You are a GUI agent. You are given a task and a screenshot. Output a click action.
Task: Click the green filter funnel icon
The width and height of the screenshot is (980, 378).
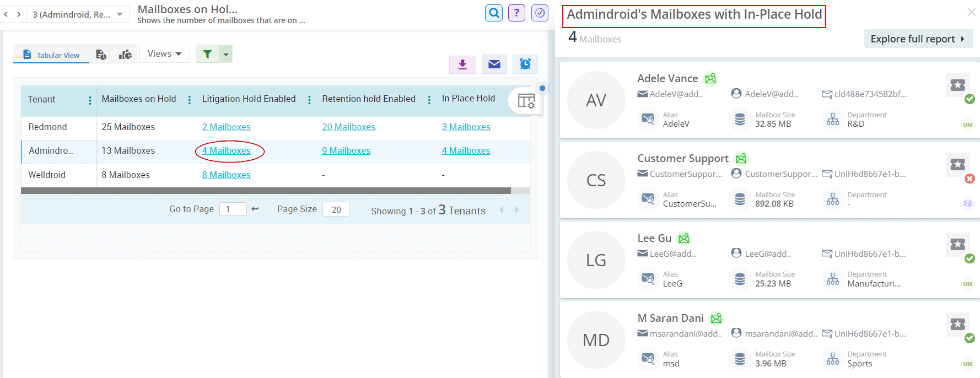(207, 54)
